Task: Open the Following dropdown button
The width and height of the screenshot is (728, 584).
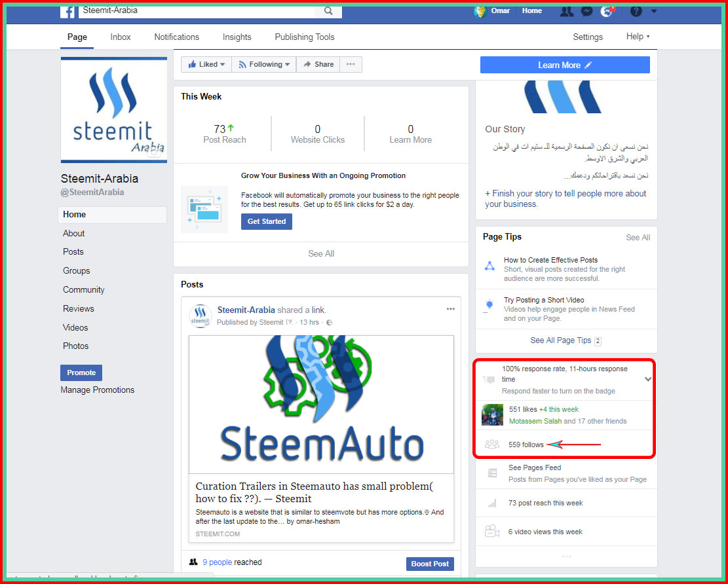Action: pos(263,64)
